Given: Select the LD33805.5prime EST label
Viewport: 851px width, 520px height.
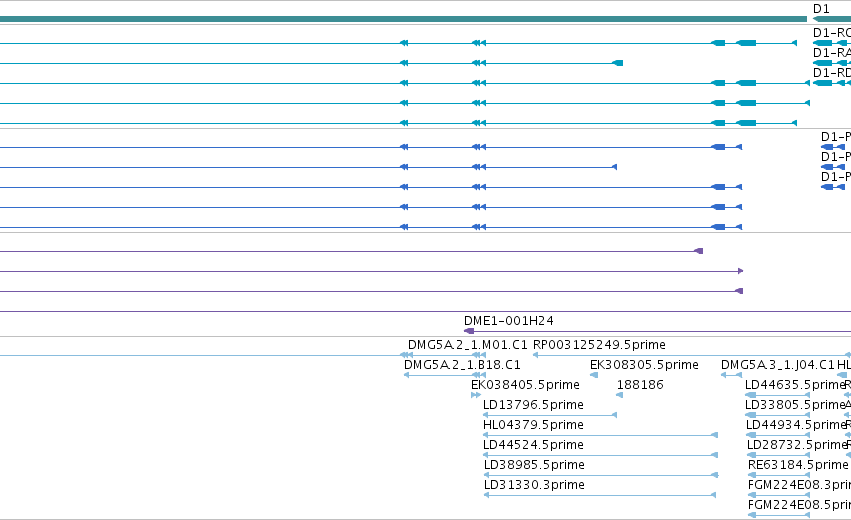Looking at the screenshot, I should pos(795,405).
